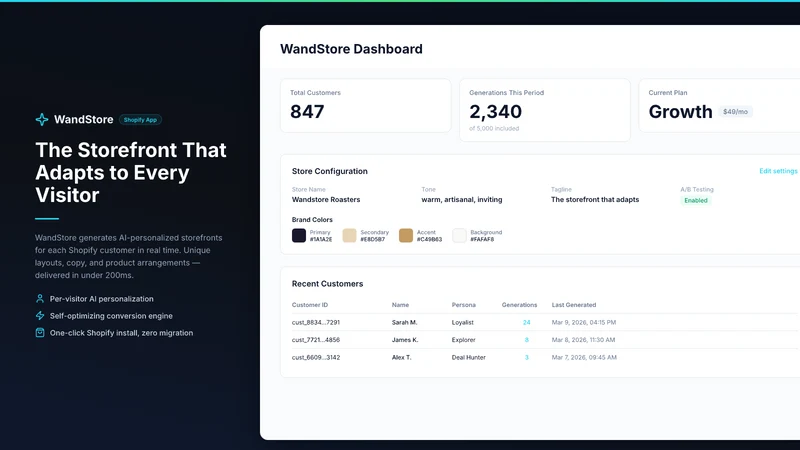Select customer ID cust_6609...3142
Screen dimensions: 800x450
click(x=316, y=358)
